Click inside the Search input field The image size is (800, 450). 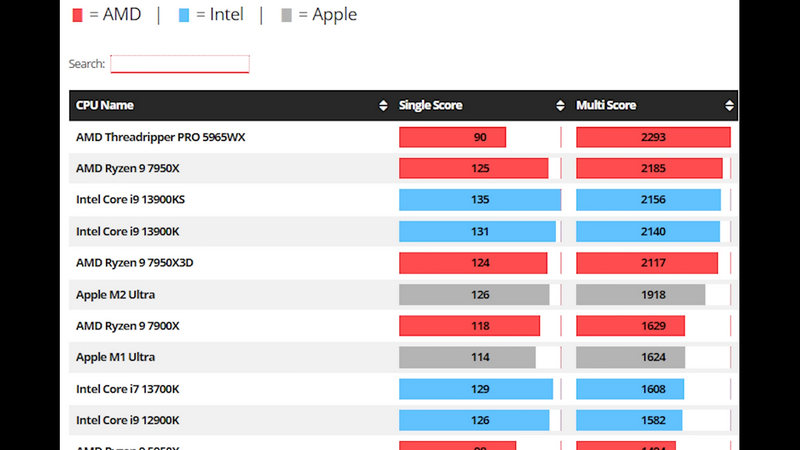(179, 64)
